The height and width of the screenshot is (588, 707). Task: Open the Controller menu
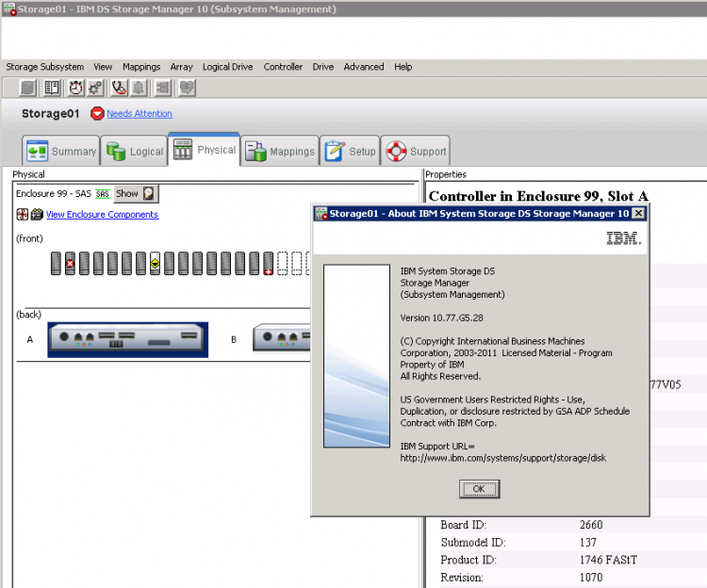283,67
